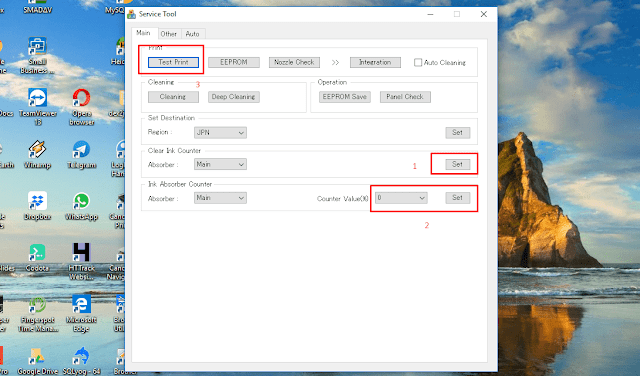Image resolution: width=640 pixels, height=376 pixels.
Task: Minimize the Service Tool window
Action: click(x=430, y=14)
